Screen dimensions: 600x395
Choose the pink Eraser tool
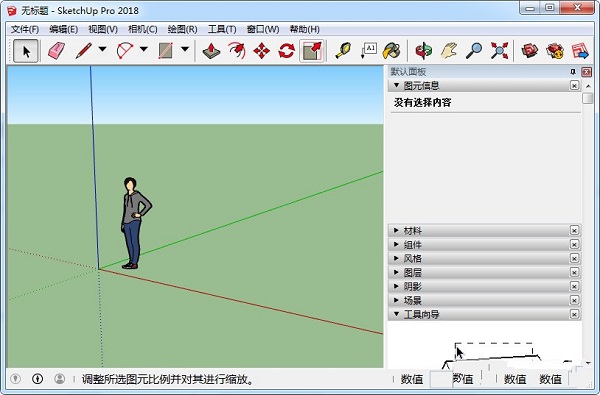point(56,51)
